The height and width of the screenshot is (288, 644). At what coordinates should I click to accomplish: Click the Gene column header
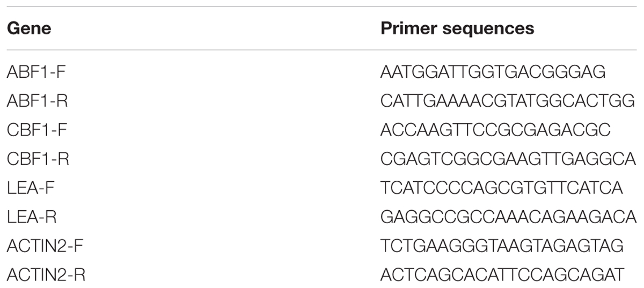(29, 28)
